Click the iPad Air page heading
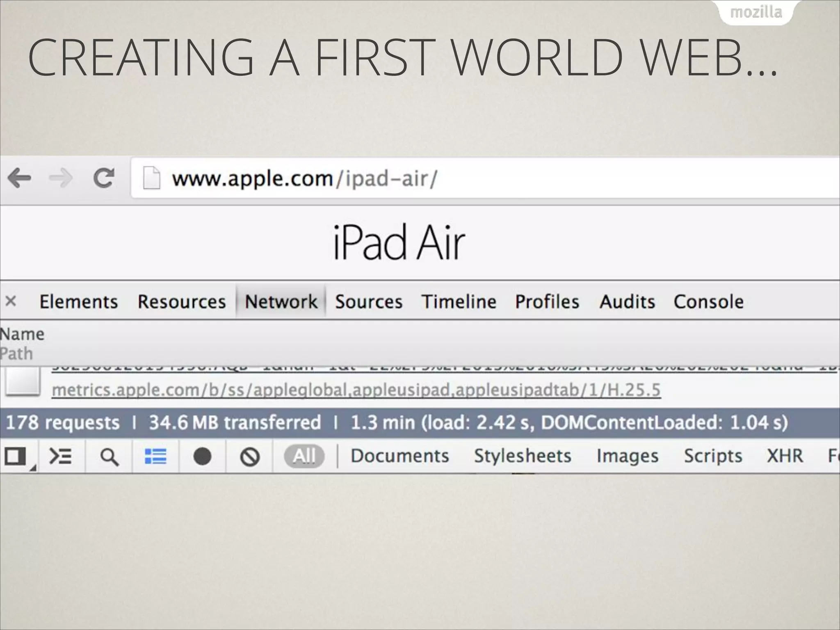Viewport: 840px width, 630px height. tap(399, 242)
